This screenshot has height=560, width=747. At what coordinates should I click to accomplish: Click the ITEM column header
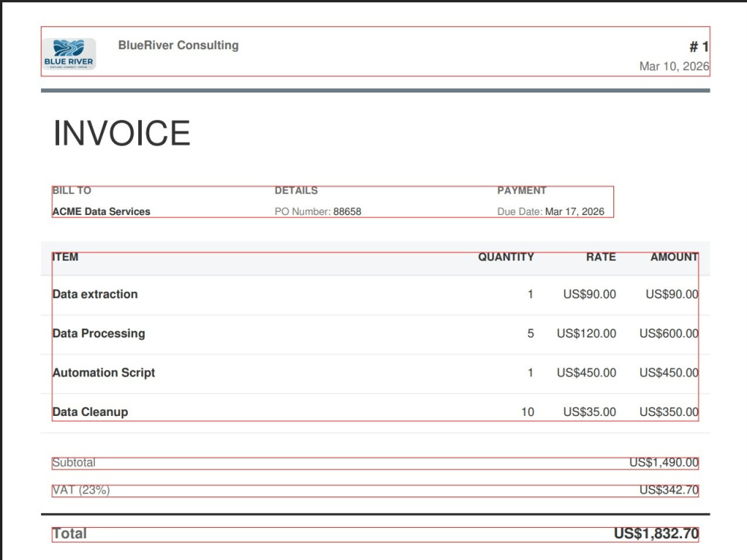pyautogui.click(x=65, y=257)
